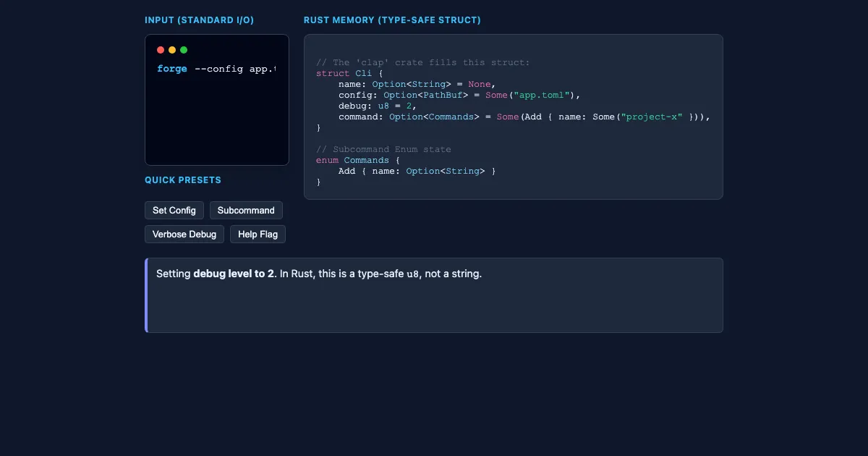
Task: Click the "app.toml" value in config line
Action: pos(542,95)
